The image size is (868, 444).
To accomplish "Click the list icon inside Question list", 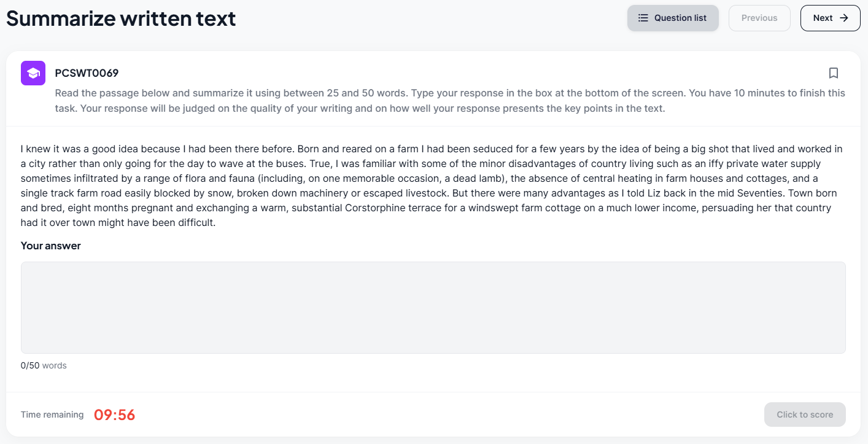I will (643, 18).
